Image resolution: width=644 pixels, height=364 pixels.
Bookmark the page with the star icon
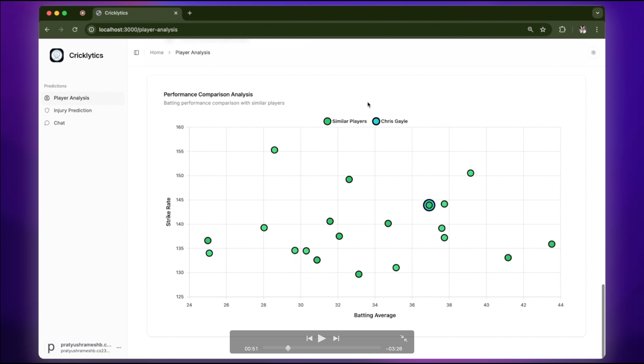pos(543,30)
